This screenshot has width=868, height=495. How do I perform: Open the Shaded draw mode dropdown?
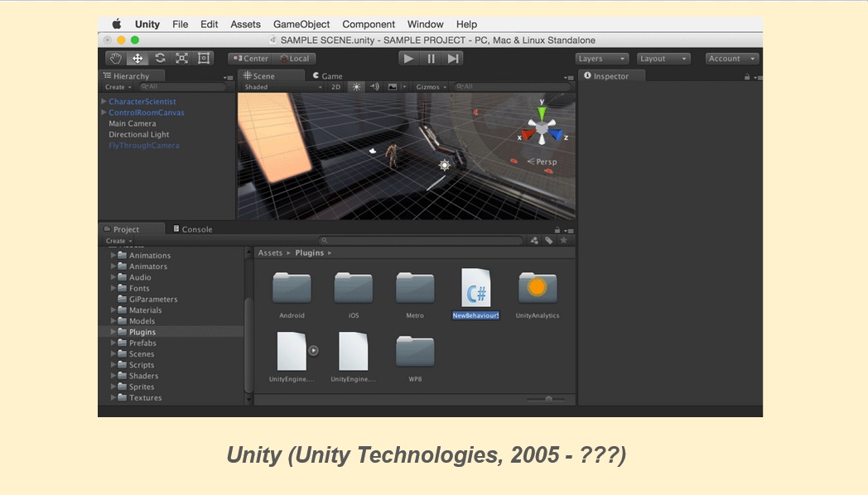click(x=283, y=87)
